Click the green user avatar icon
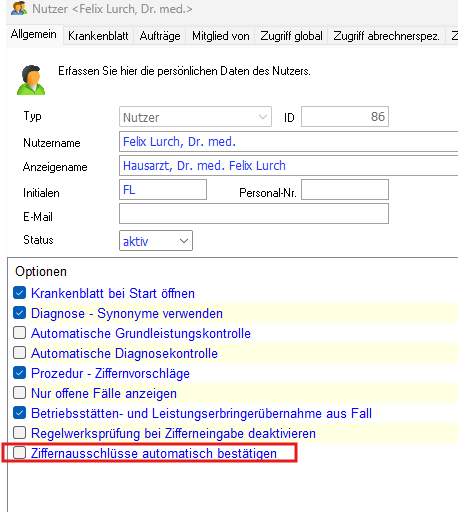Viewport: 458px width, 512px height. (x=31, y=80)
